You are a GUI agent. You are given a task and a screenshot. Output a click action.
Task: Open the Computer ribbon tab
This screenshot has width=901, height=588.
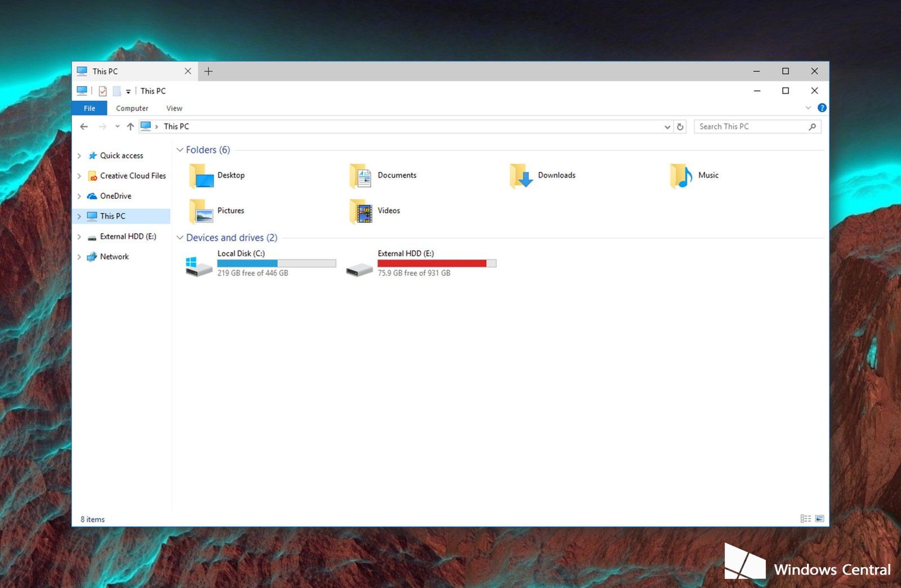(x=132, y=108)
